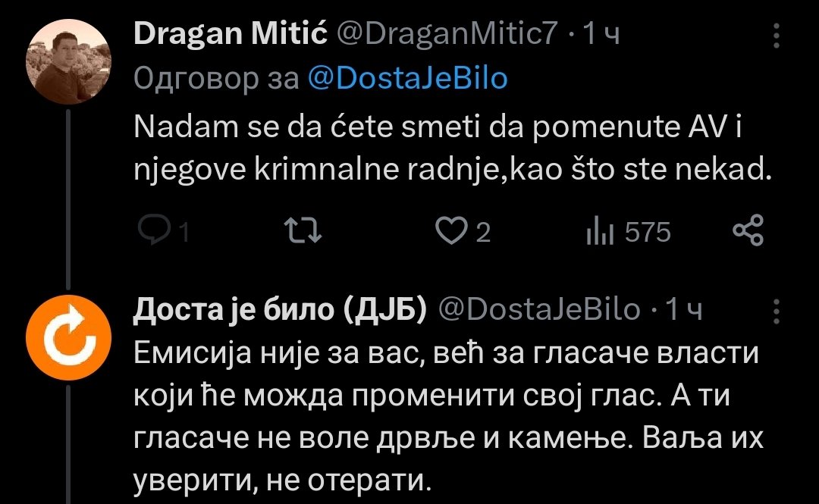Click the reply speech bubble icon
The width and height of the screenshot is (819, 504).
pos(158,232)
